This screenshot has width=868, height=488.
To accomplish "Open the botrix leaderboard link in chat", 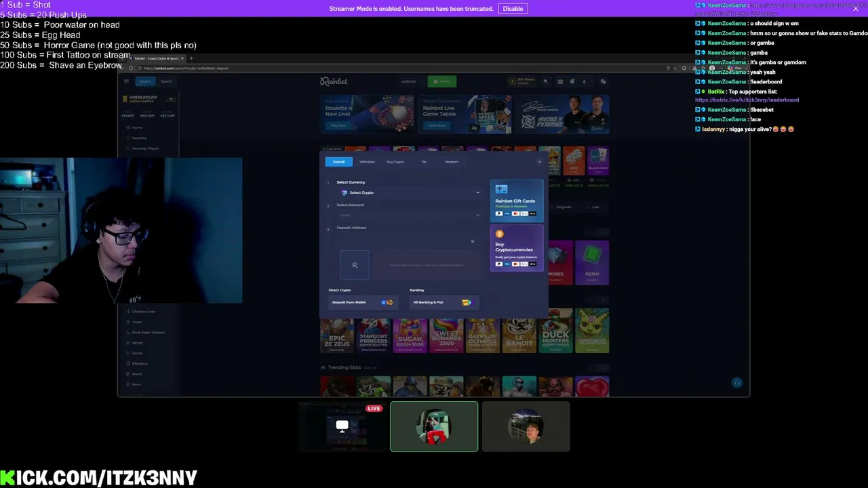I will (747, 100).
